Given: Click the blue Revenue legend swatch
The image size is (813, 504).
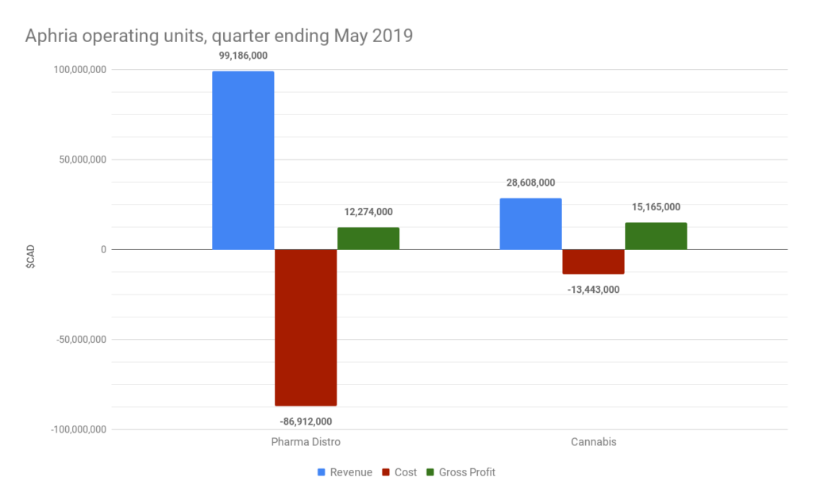Looking at the screenshot, I should 322,472.
